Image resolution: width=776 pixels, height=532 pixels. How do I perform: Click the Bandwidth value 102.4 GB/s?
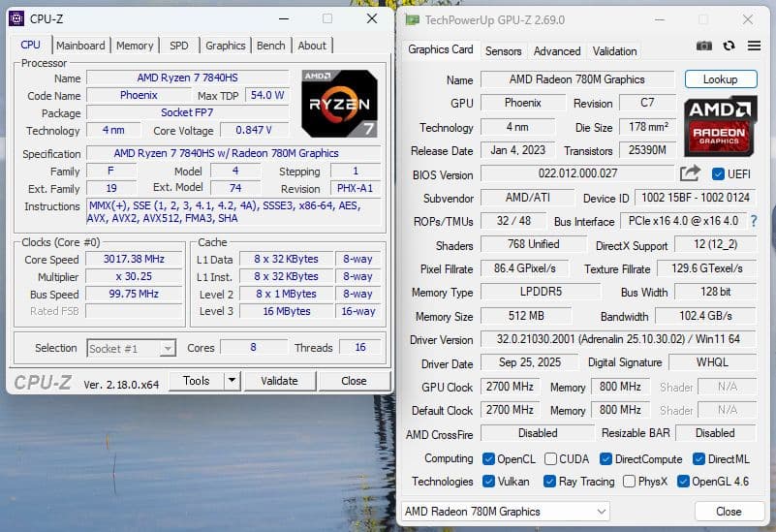pyautogui.click(x=705, y=316)
